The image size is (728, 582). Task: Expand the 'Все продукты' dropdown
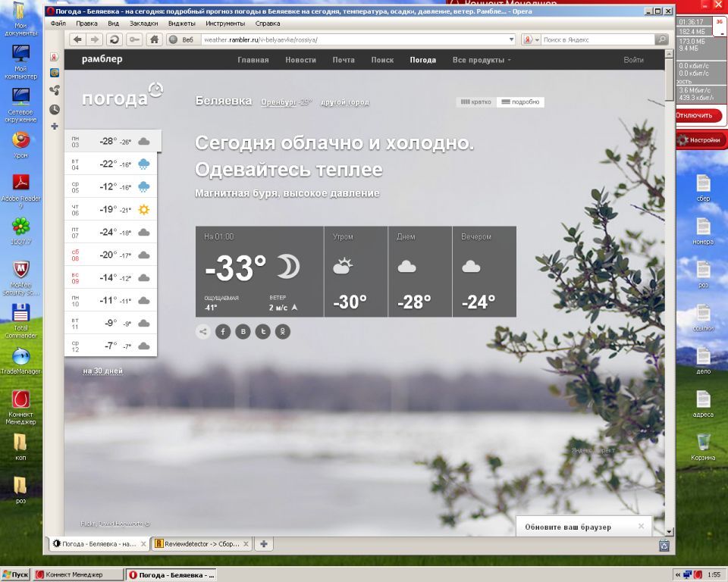tap(482, 60)
